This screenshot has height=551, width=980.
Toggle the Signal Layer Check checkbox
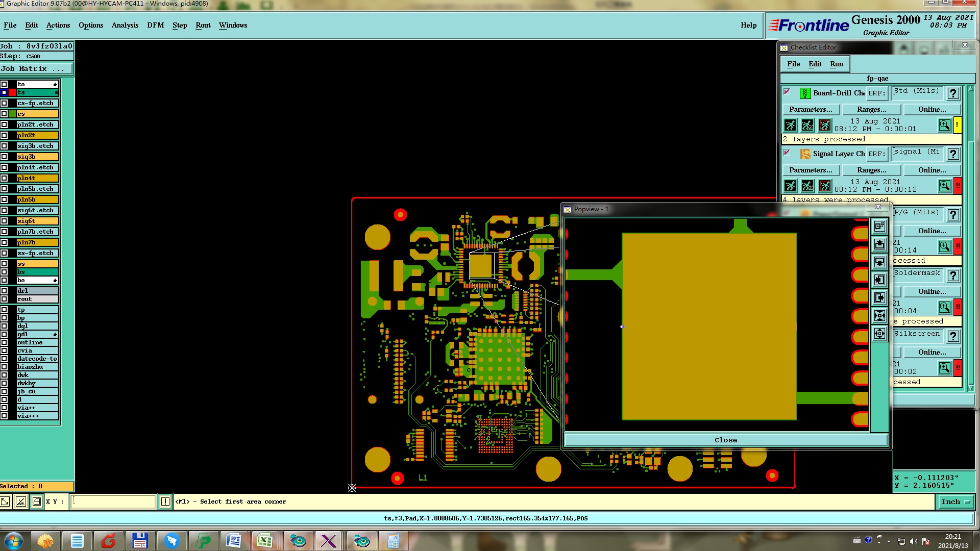click(x=787, y=153)
